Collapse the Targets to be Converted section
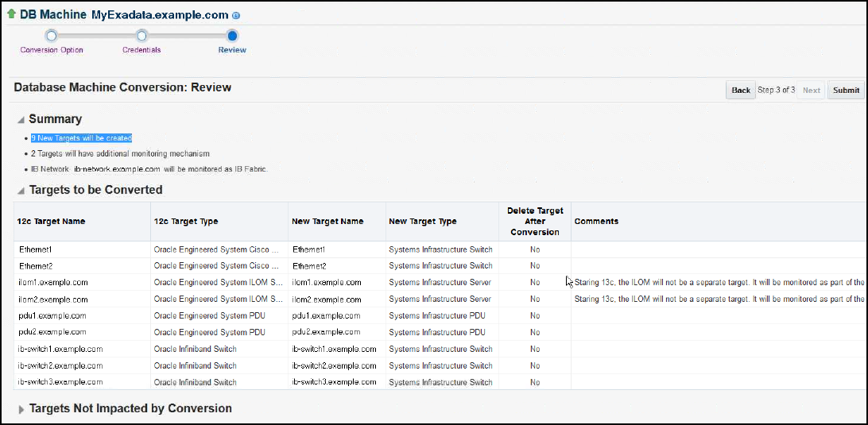Viewport: 868px width, 425px height. [x=21, y=191]
